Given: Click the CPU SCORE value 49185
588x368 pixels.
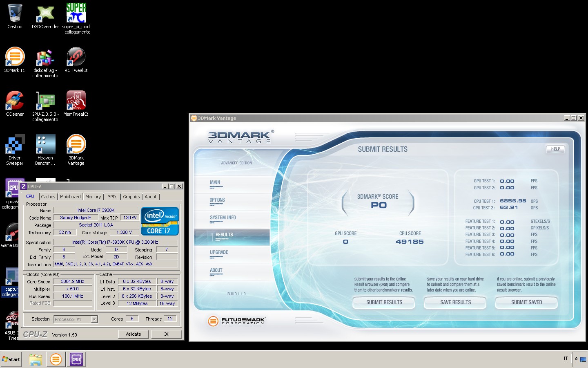Looking at the screenshot, I should [x=410, y=242].
